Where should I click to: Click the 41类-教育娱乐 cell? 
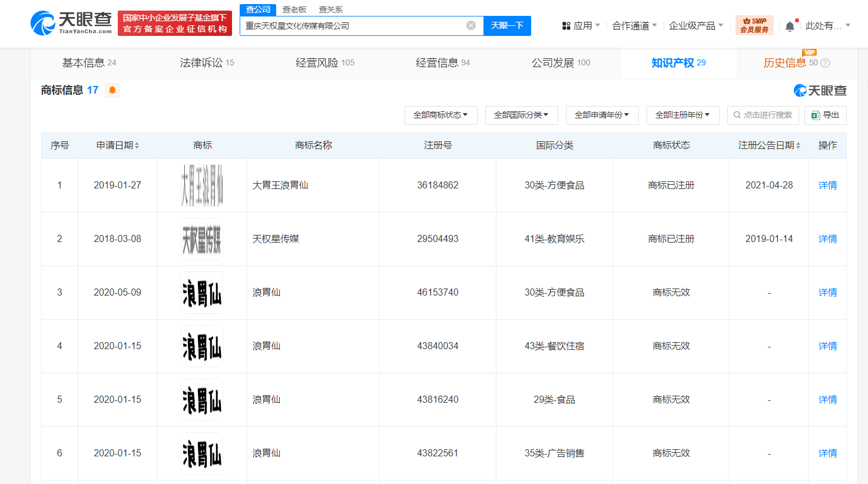click(x=554, y=239)
